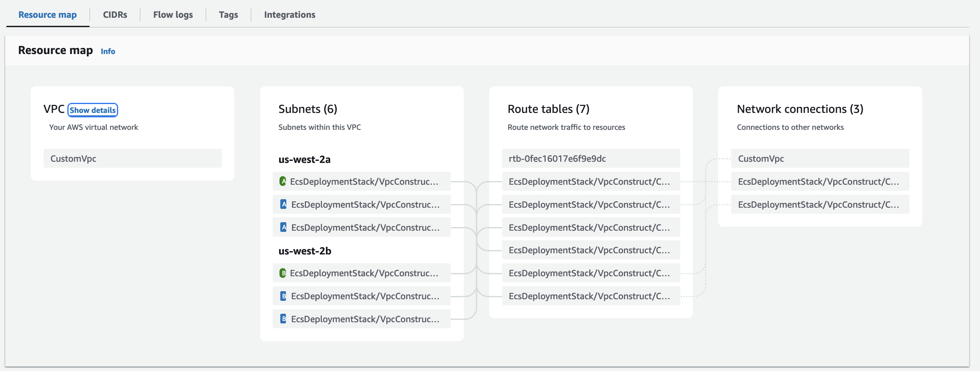Select the CustomVpc item in VPC panel
Image resolution: width=980 pixels, height=371 pixels.
coord(132,158)
